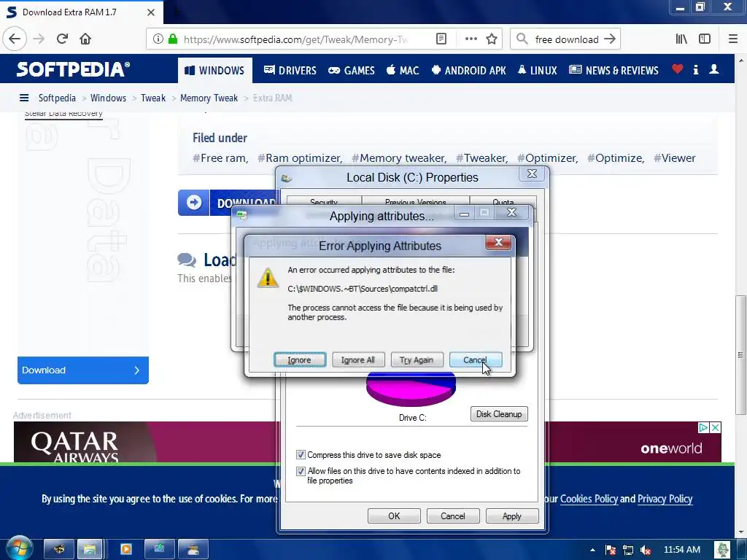747x560 pixels.
Task: Open the DRIVERS section on Softpedia
Action: [290, 71]
